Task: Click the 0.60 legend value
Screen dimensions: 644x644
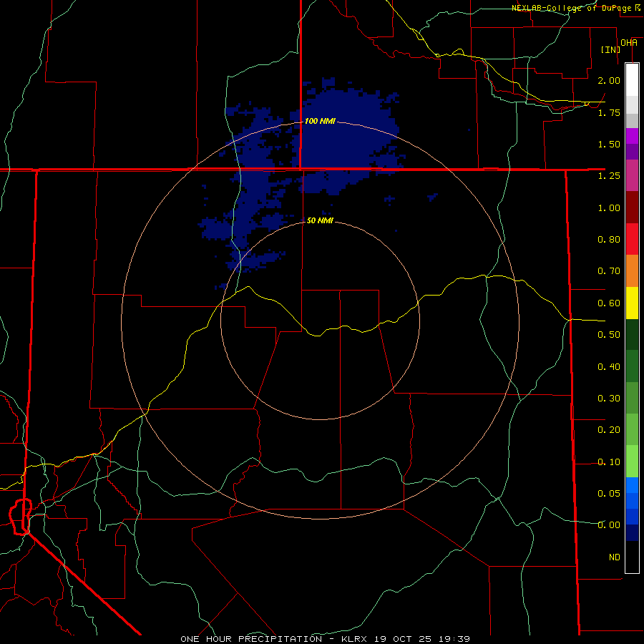Action: click(609, 303)
